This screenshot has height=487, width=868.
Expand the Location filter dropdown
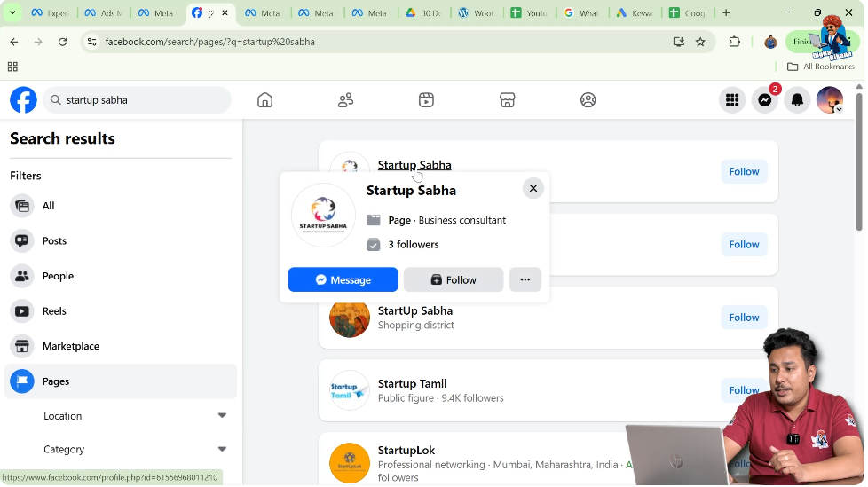coord(135,416)
